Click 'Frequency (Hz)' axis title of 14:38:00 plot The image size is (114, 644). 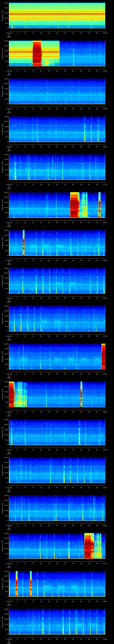pyautogui.click(x=3, y=621)
